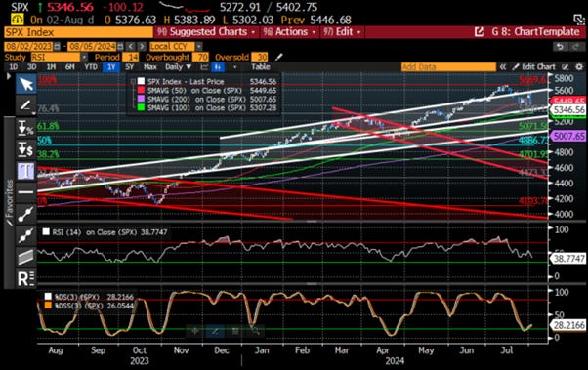
Task: Shift date range forward with right arrow
Action: click(142, 47)
